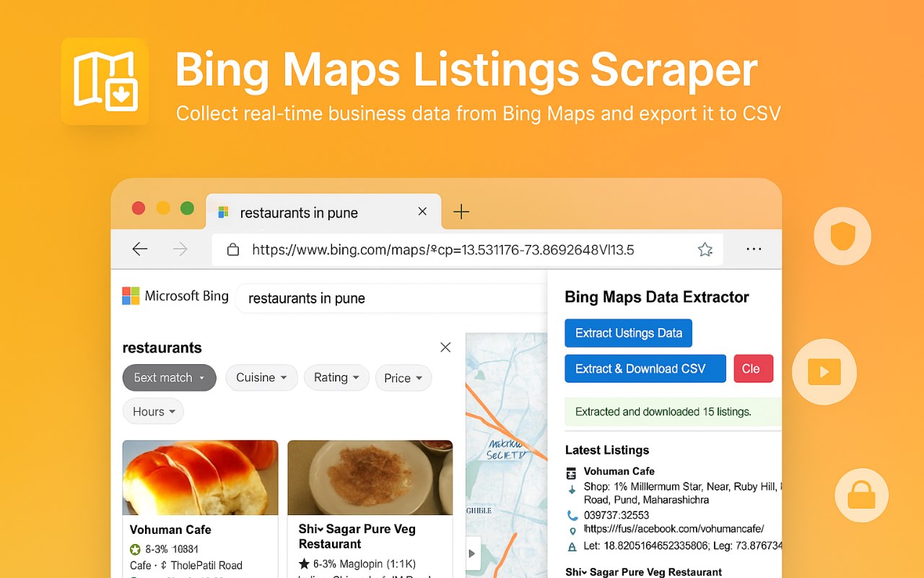Click the map area beside the listings

(x=506, y=455)
